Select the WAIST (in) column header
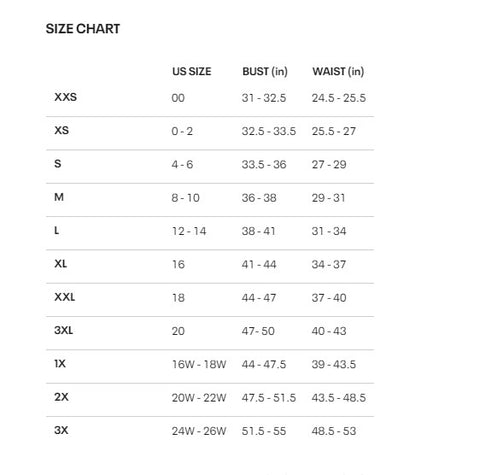 point(338,71)
